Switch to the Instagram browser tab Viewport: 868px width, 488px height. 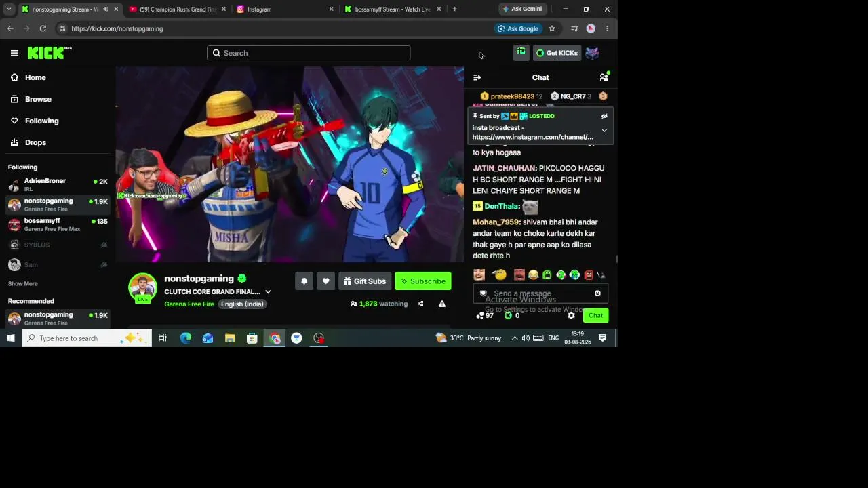point(285,9)
